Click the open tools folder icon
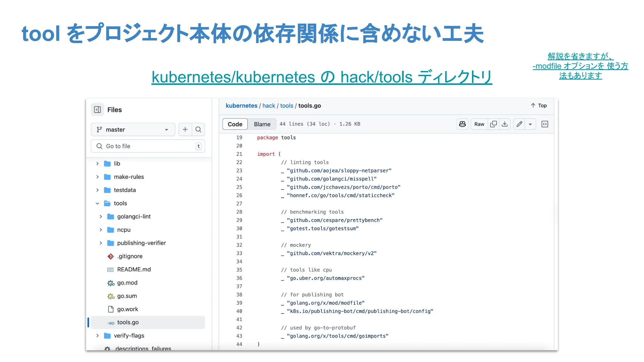 click(107, 203)
